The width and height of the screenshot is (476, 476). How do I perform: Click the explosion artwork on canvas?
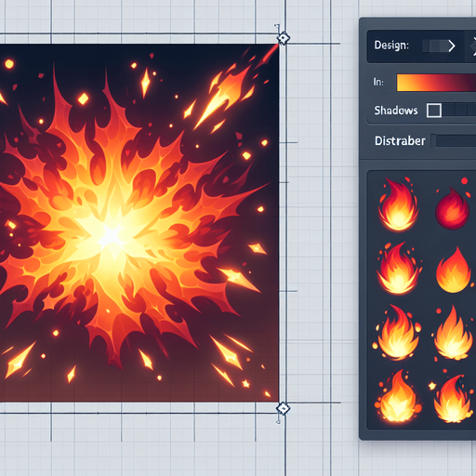click(139, 223)
